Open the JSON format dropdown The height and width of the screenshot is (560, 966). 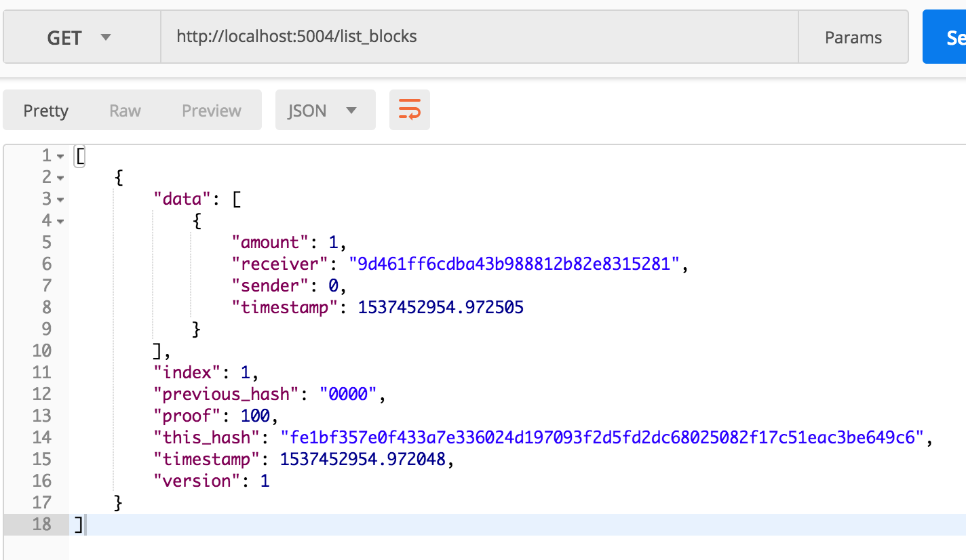pyautogui.click(x=326, y=111)
